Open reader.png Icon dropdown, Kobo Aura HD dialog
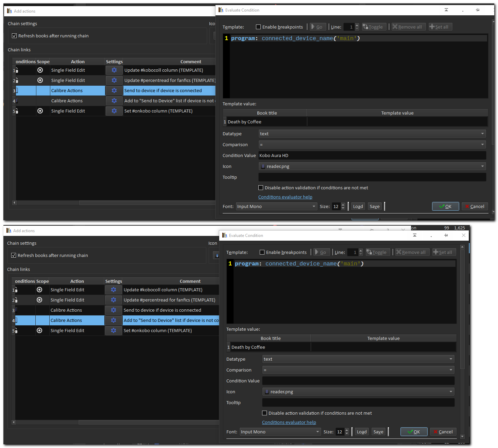Viewport: 498px width, 448px height. coord(372,166)
